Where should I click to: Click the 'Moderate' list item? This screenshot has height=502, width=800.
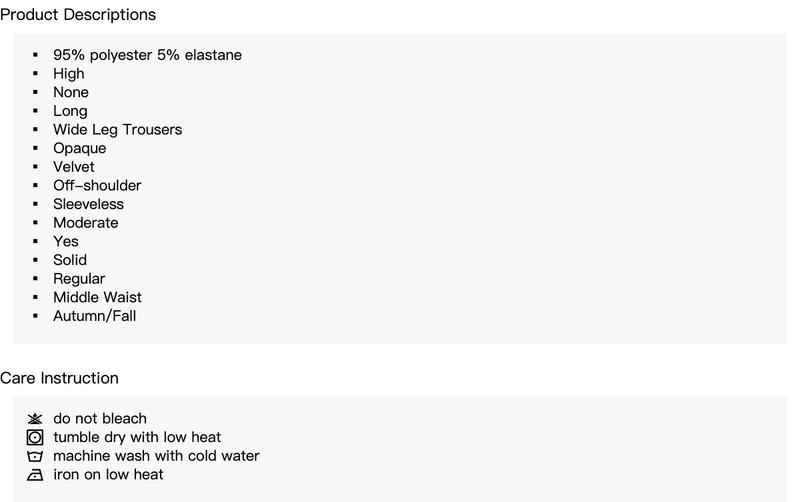pyautogui.click(x=86, y=223)
